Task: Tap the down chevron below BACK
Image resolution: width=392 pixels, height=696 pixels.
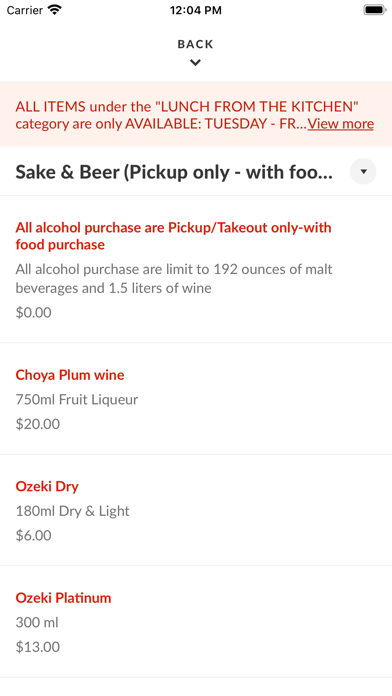Action: click(195, 63)
